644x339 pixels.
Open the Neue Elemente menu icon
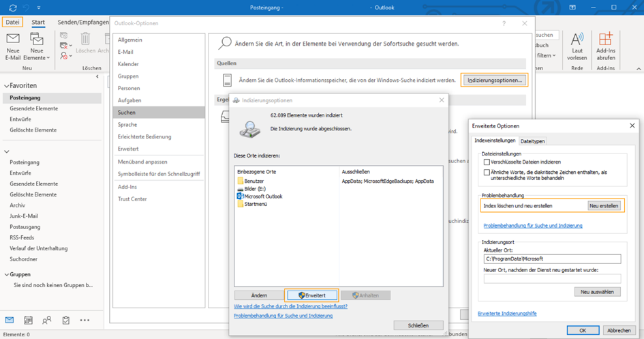click(x=37, y=39)
